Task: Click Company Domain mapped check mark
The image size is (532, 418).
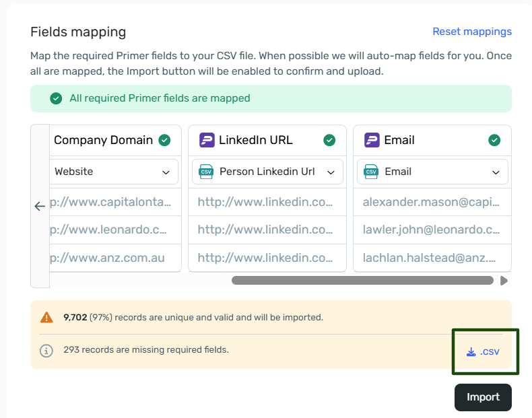Action: click(164, 140)
